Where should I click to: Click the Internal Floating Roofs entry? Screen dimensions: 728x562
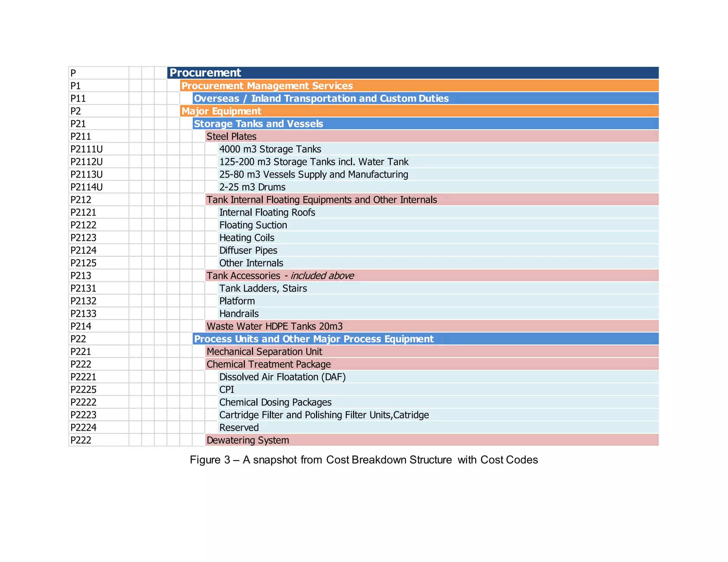point(438,212)
